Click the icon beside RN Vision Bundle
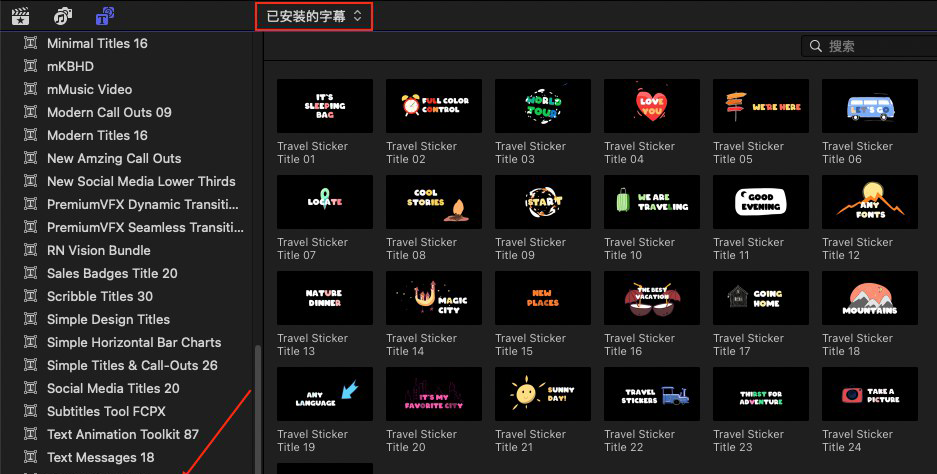This screenshot has height=474, width=937. pyautogui.click(x=30, y=250)
